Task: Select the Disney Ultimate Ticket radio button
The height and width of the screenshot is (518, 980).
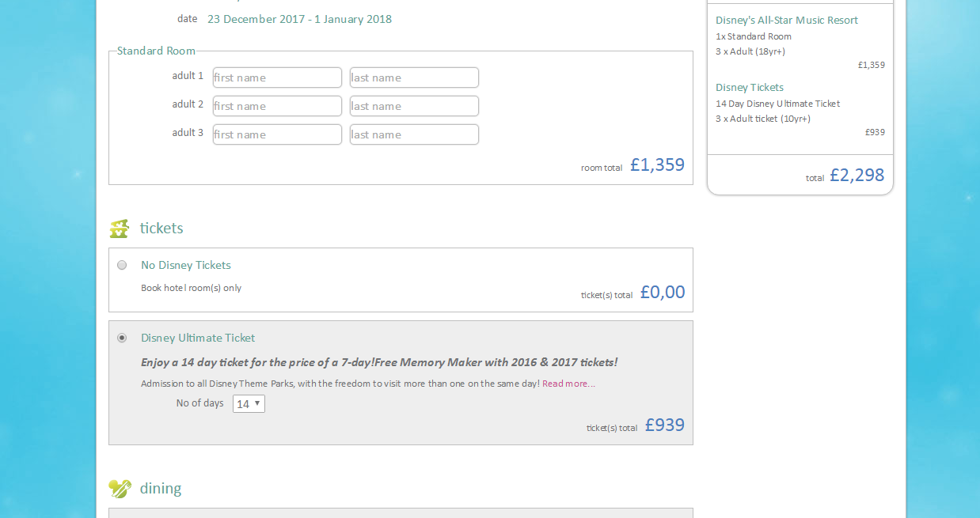Action: click(x=122, y=338)
